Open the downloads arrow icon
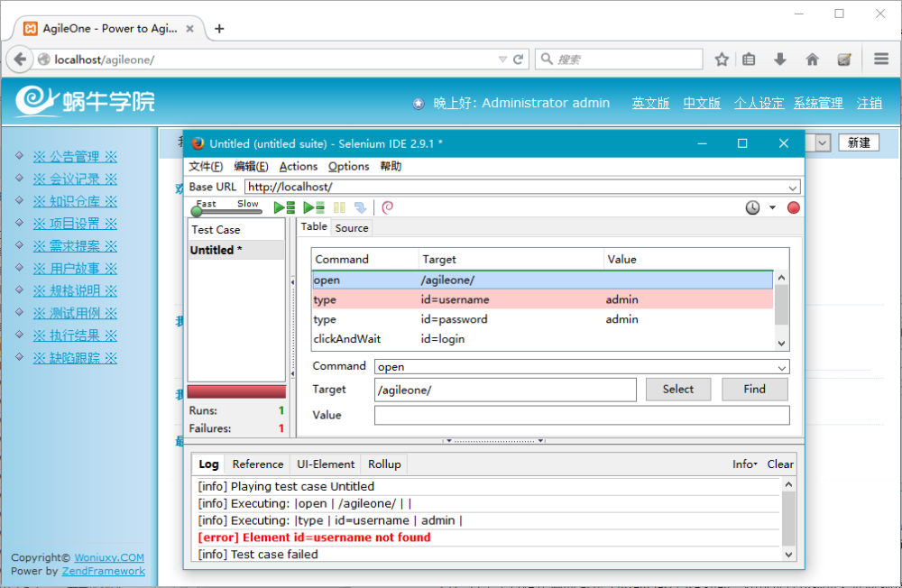 point(780,60)
